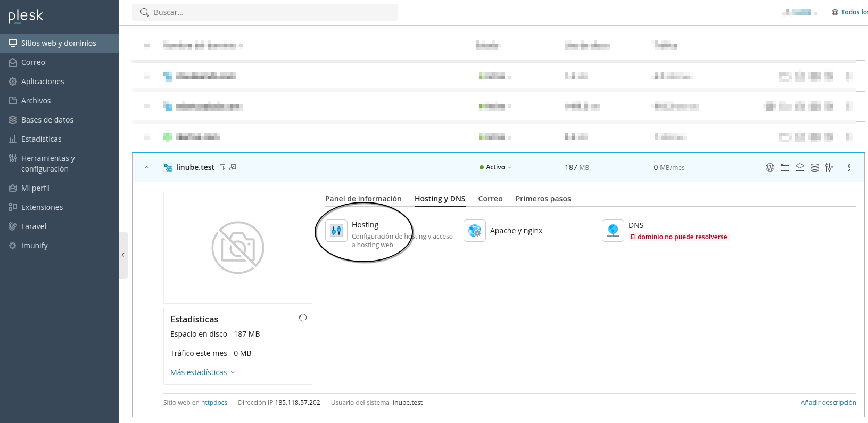Viewport: 868px width, 423px height.
Task: Click 187 MB disk usage in linube.test row
Action: click(x=577, y=167)
